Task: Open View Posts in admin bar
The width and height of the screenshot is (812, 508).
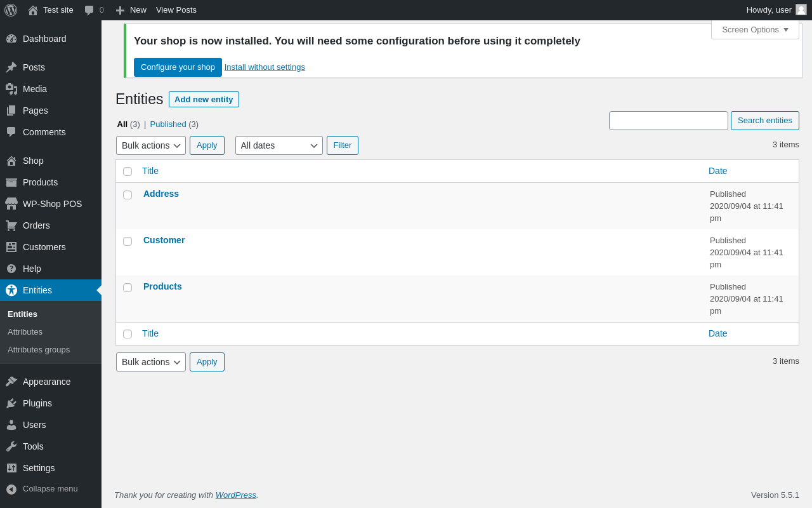Action: (x=176, y=10)
